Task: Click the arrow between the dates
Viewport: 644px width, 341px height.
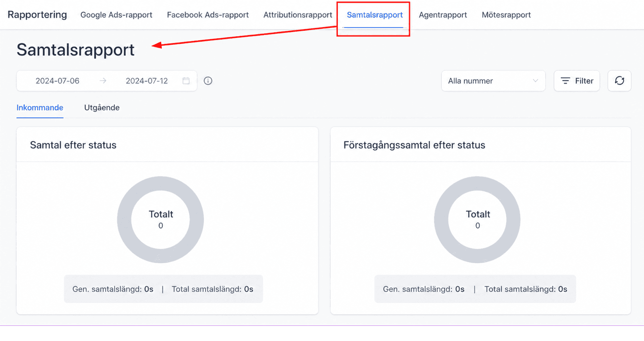Action: [x=103, y=81]
